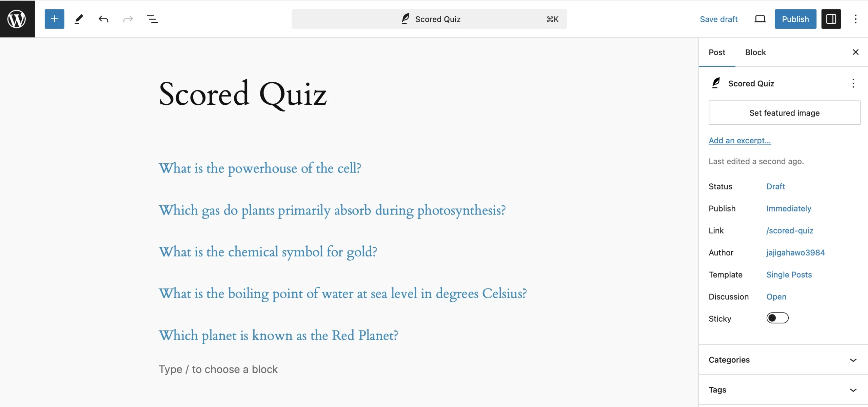
Task: Toggle the Sticky post switch
Action: coord(778,318)
